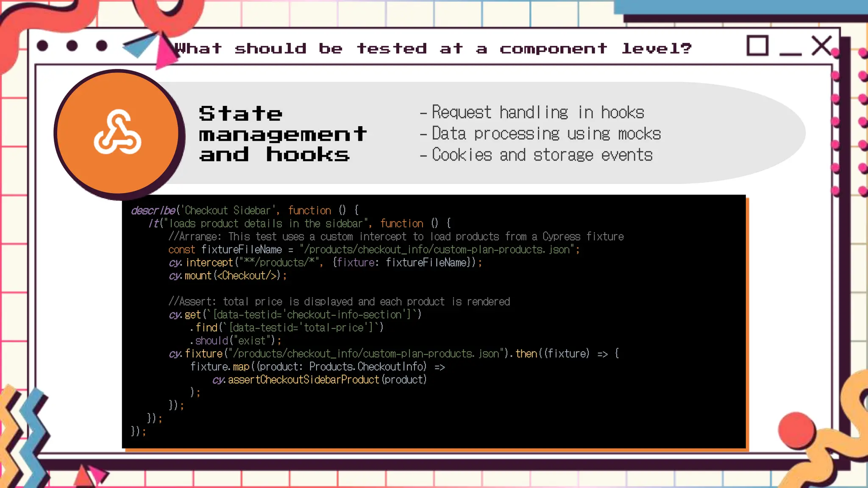Click the minimize underscore icon

[790, 53]
